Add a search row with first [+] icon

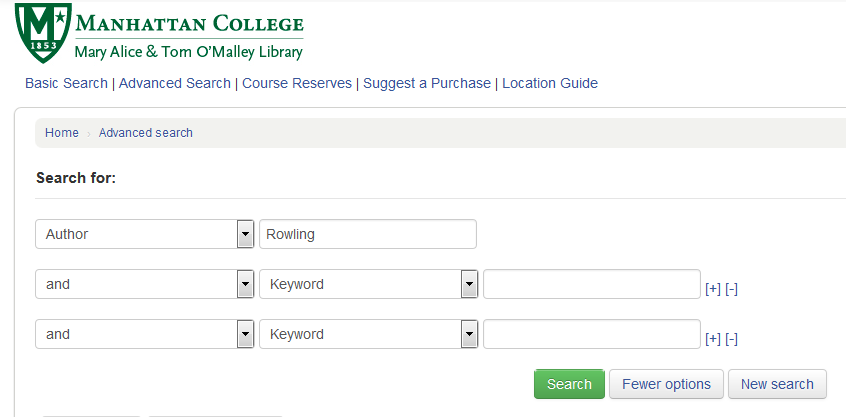coord(713,289)
